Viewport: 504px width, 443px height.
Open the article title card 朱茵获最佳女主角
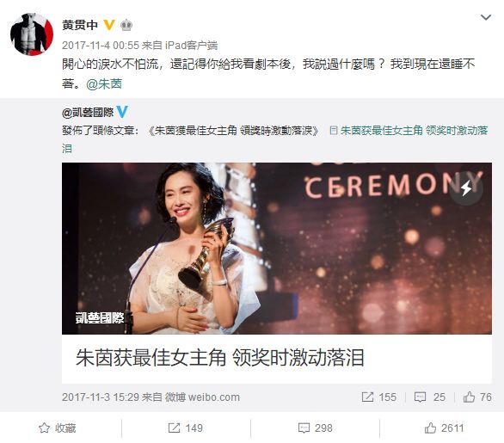[277, 359]
